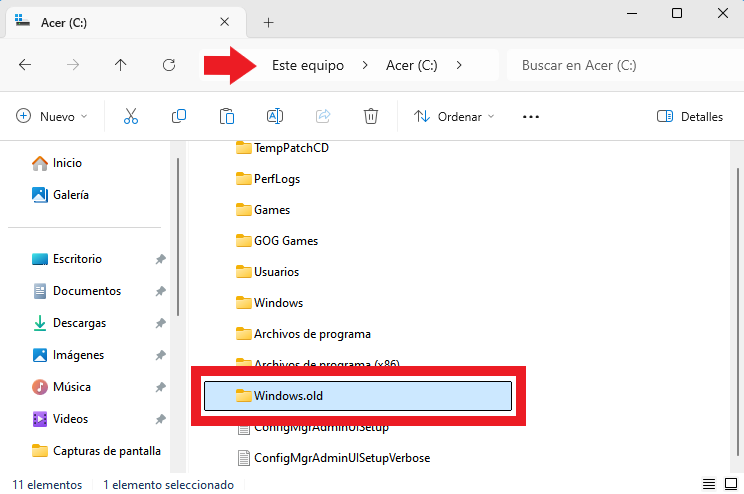Click Acer (C:) breadcrumb segment
The height and width of the screenshot is (494, 744).
coord(412,65)
